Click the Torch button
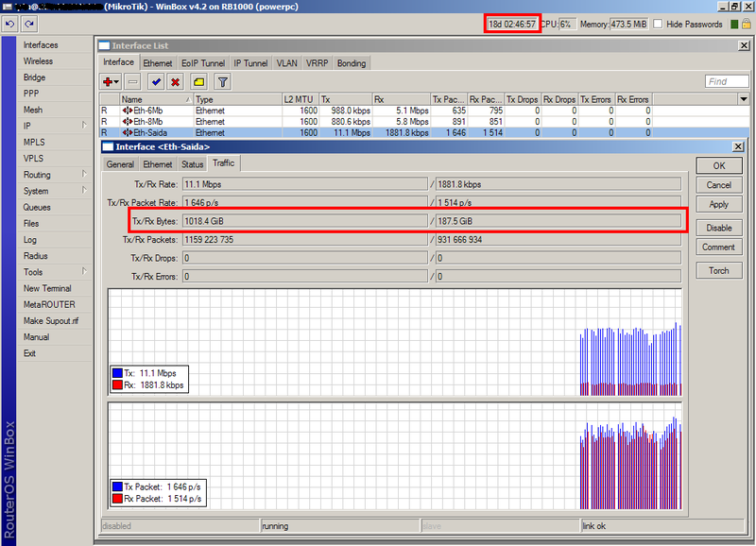This screenshot has width=756, height=546. click(719, 271)
